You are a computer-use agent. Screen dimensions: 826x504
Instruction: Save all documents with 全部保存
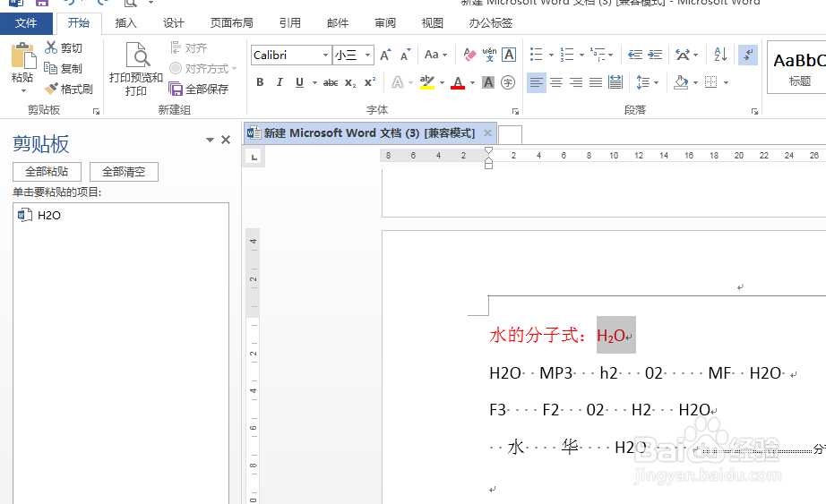coord(199,89)
